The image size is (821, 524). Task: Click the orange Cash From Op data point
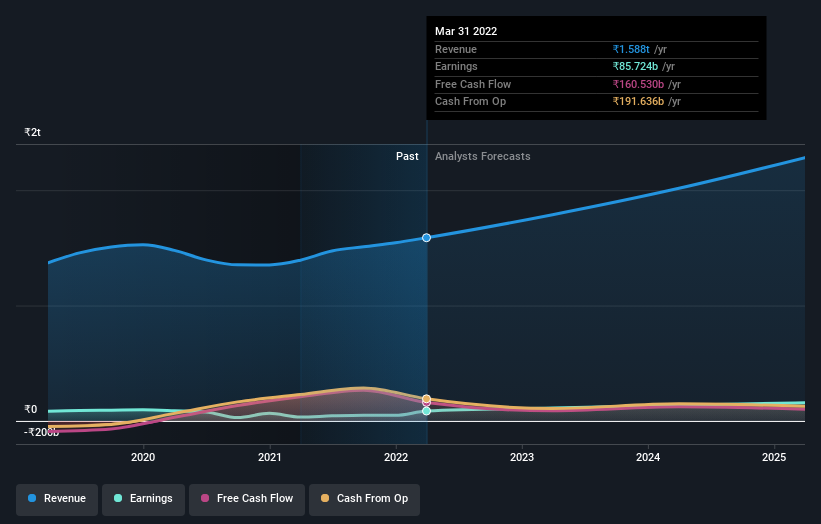tap(426, 399)
